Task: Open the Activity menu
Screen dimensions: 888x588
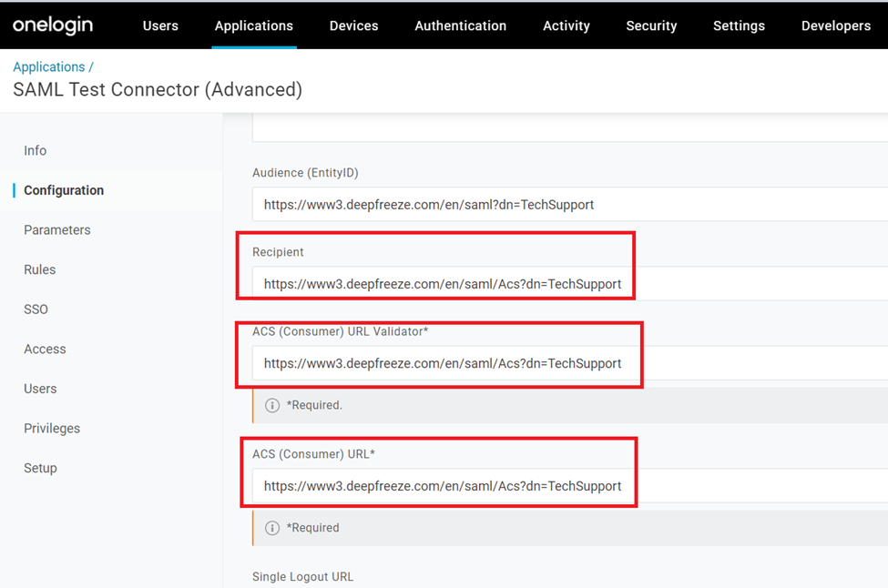Action: click(x=566, y=25)
